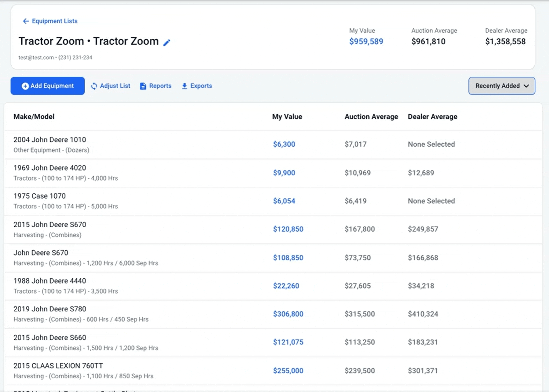The height and width of the screenshot is (392, 549).
Task: Select the 2015 John Deere S660 row
Action: [x=273, y=342]
